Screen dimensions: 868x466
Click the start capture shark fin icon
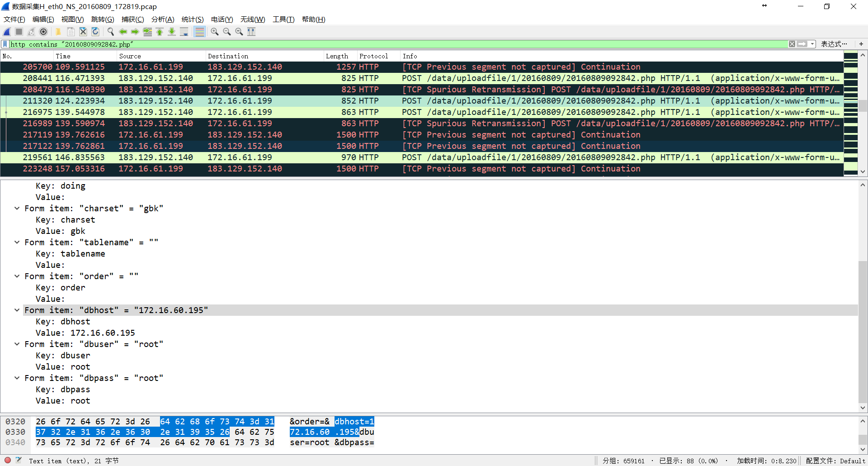coord(7,32)
